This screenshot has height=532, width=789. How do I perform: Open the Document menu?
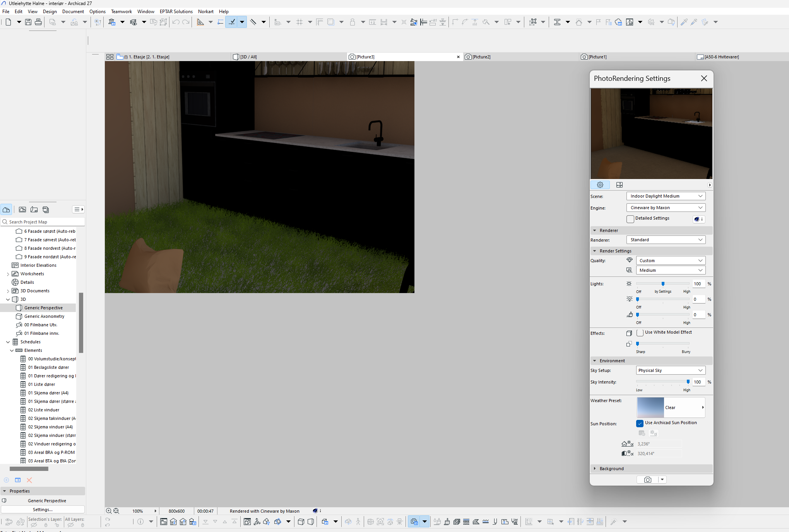73,11
